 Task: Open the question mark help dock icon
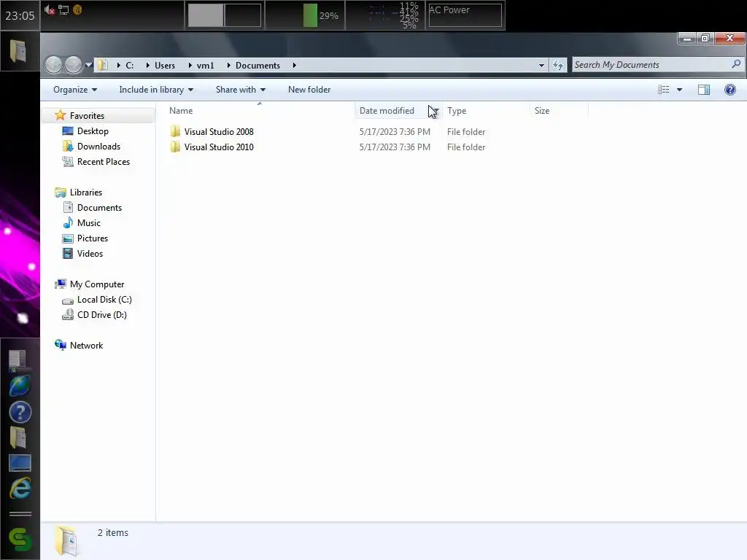(x=20, y=412)
